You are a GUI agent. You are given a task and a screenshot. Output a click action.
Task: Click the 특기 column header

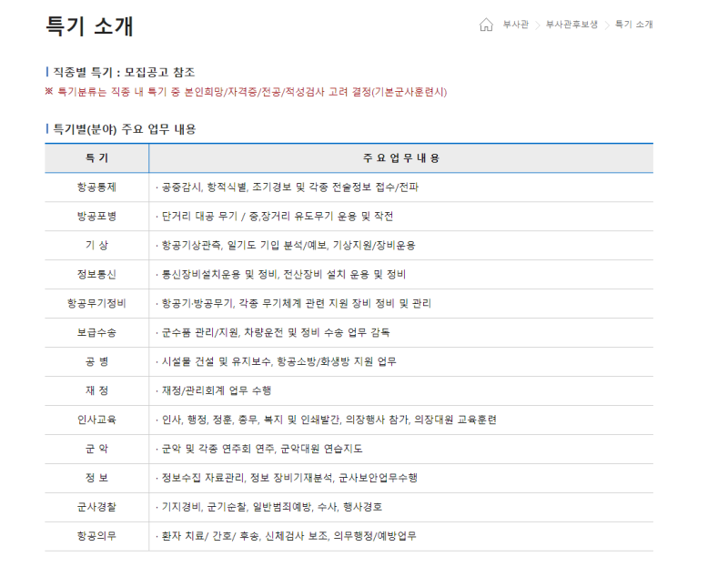[96, 158]
